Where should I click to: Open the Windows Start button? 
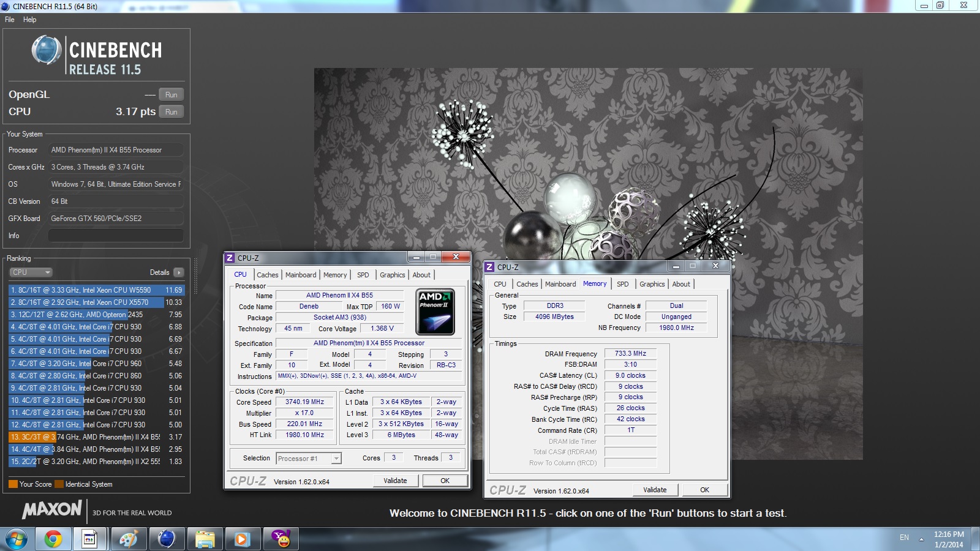(x=17, y=539)
